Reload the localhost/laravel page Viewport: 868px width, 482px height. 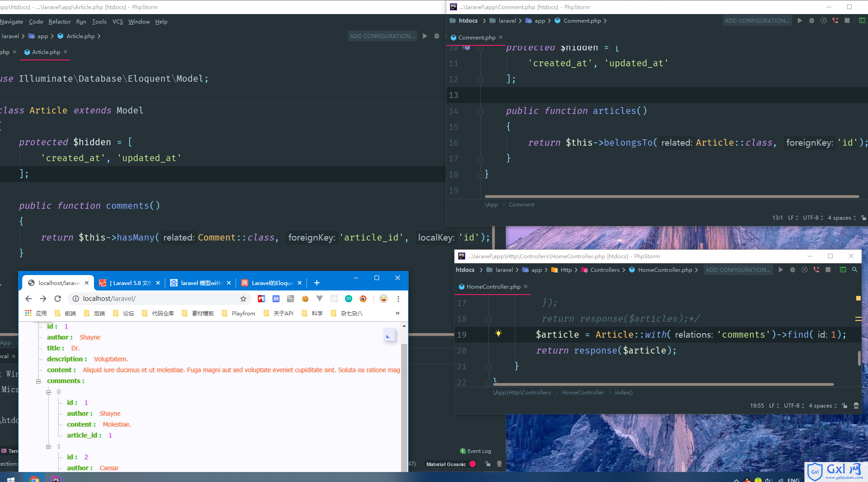click(x=58, y=298)
